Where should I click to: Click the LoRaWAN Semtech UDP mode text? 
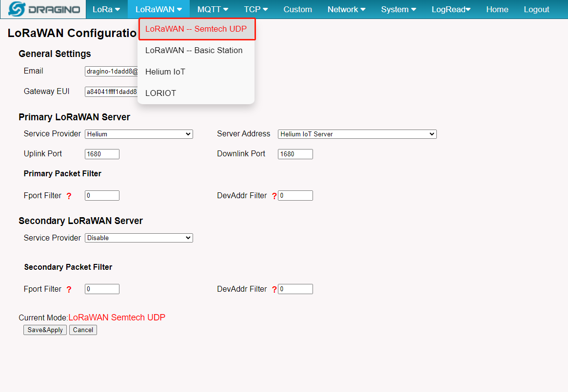coord(117,317)
